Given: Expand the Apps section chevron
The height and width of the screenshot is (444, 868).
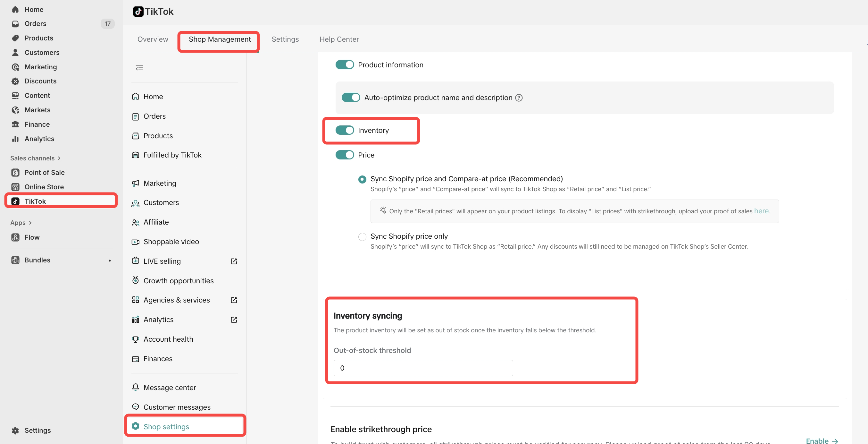Looking at the screenshot, I should (x=30, y=223).
